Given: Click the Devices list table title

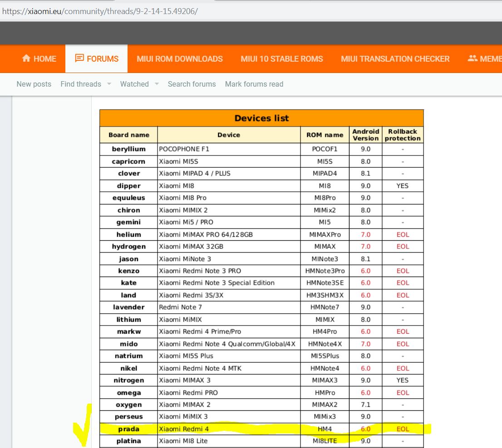Looking at the screenshot, I should (261, 118).
